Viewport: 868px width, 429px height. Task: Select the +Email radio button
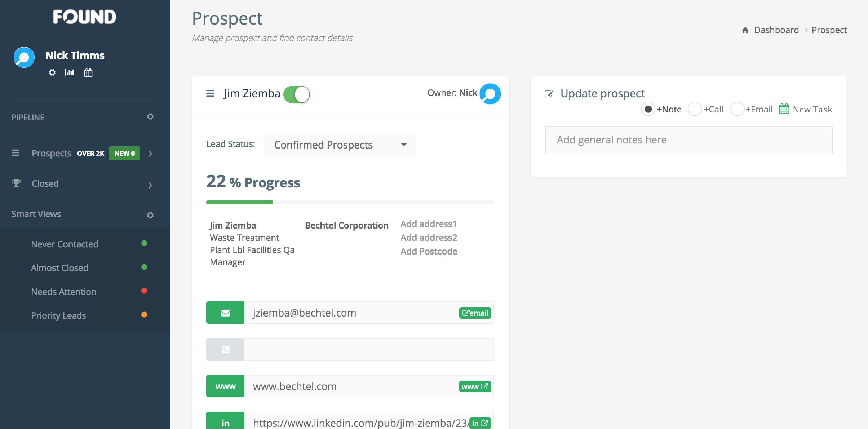737,109
